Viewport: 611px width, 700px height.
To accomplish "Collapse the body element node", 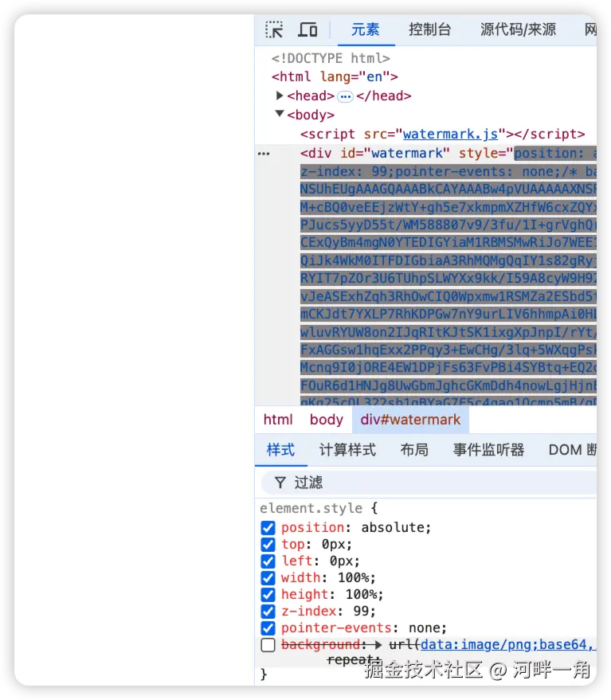I will [280, 115].
